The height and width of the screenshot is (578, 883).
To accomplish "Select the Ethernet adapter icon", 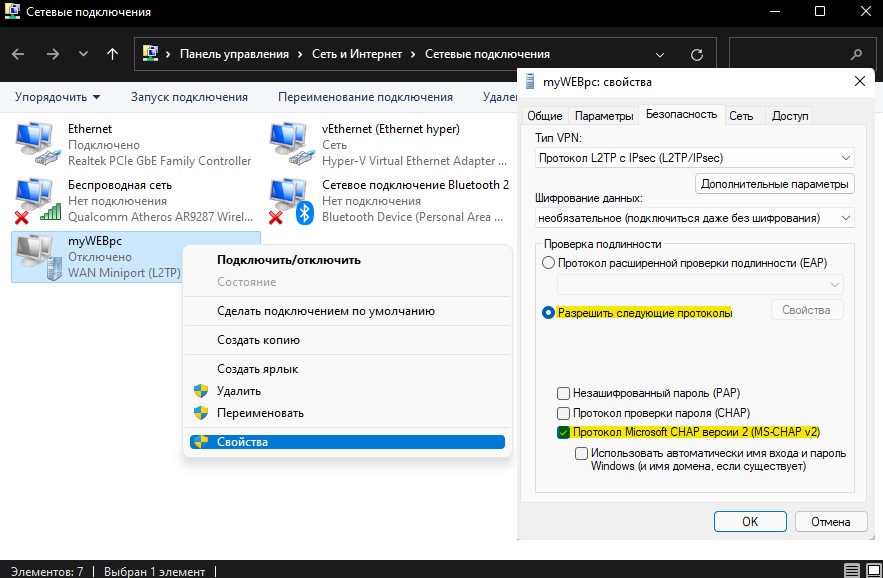I will (x=38, y=144).
